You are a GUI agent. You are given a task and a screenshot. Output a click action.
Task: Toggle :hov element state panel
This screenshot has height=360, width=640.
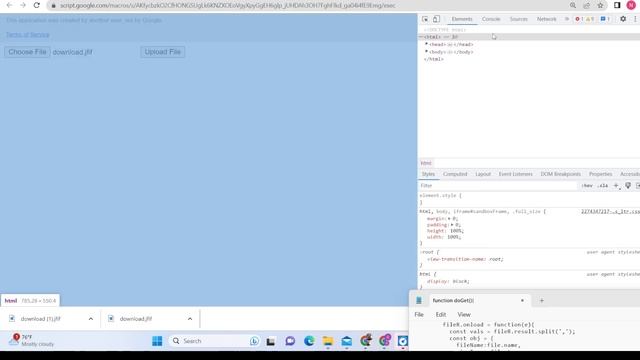[587, 186]
